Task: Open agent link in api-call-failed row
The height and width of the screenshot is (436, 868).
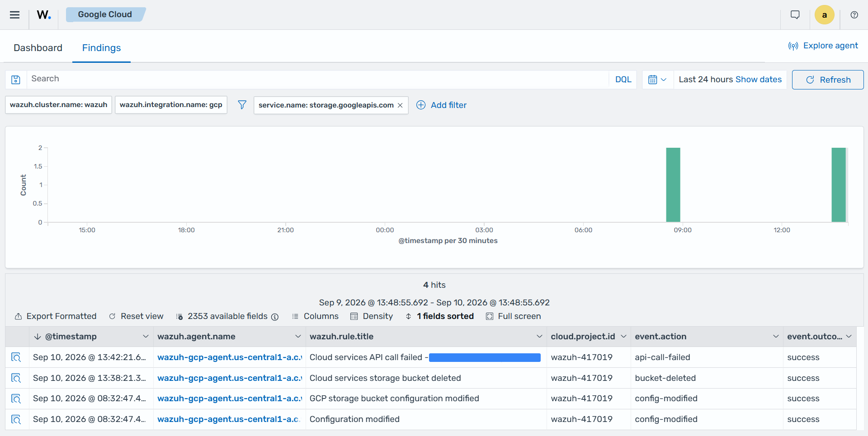Action: pyautogui.click(x=229, y=357)
